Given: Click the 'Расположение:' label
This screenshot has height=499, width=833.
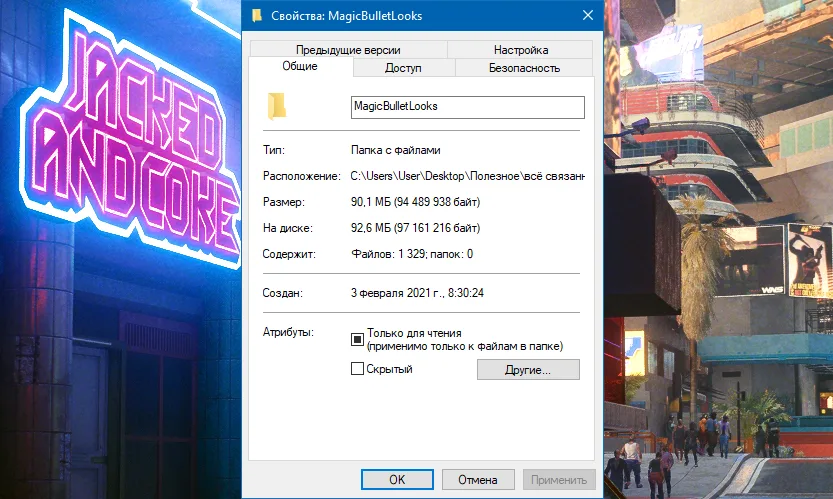Looking at the screenshot, I should point(302,176).
